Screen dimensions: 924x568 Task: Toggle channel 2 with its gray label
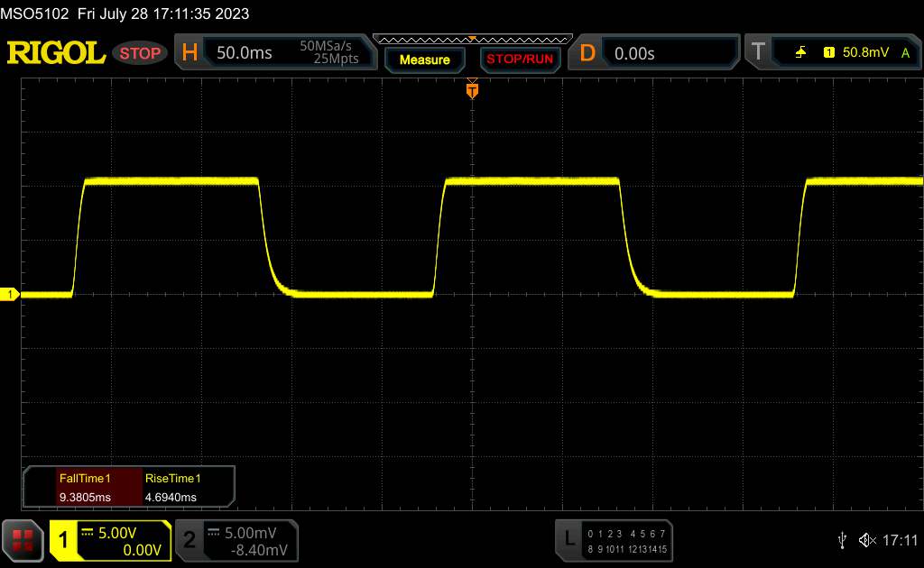(x=189, y=540)
